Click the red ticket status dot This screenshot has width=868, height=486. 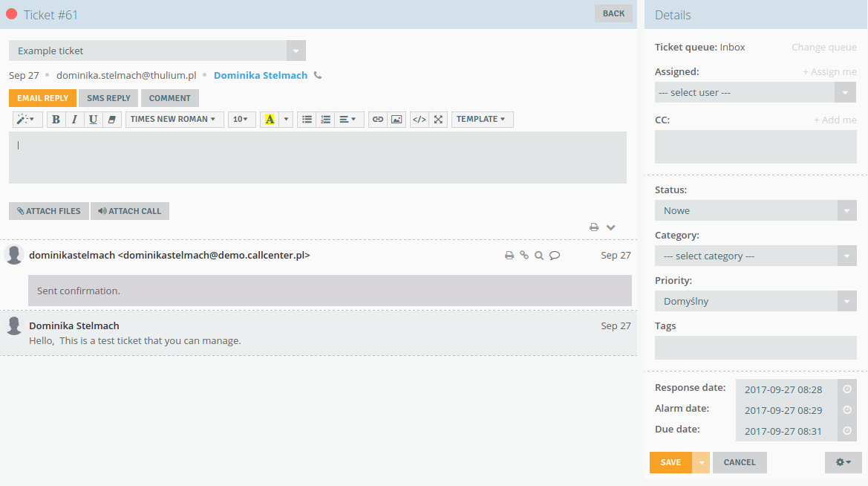tap(12, 14)
